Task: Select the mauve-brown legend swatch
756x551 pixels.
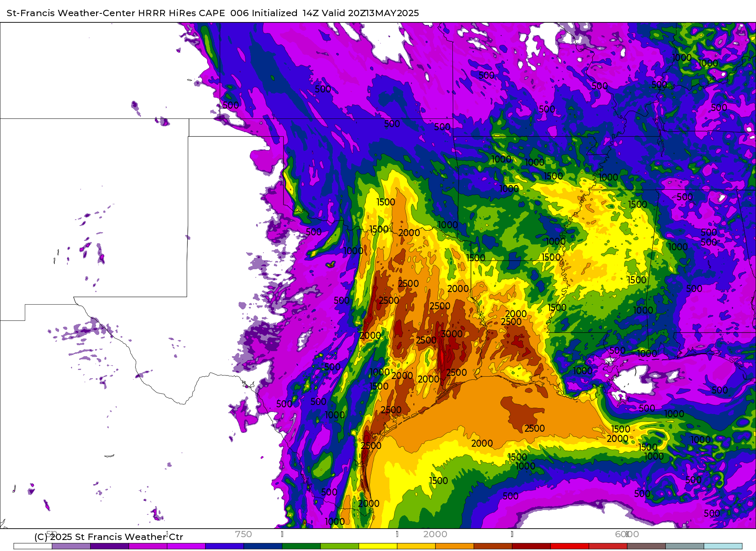Action: tap(647, 546)
